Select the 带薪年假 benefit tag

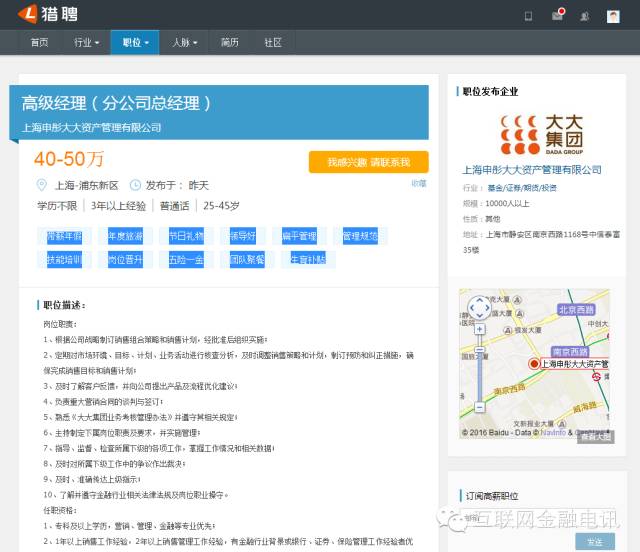(64, 236)
